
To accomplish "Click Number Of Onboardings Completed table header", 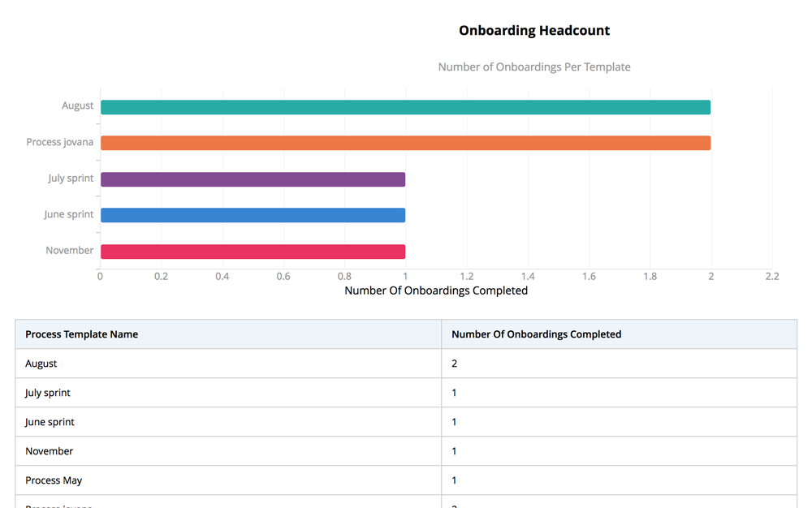I will click(536, 334).
